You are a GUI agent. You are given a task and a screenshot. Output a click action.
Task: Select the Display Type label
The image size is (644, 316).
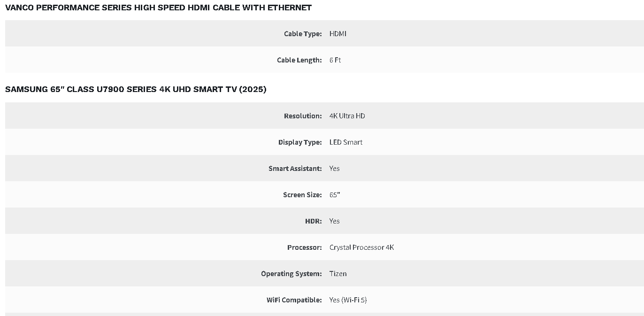300,142
